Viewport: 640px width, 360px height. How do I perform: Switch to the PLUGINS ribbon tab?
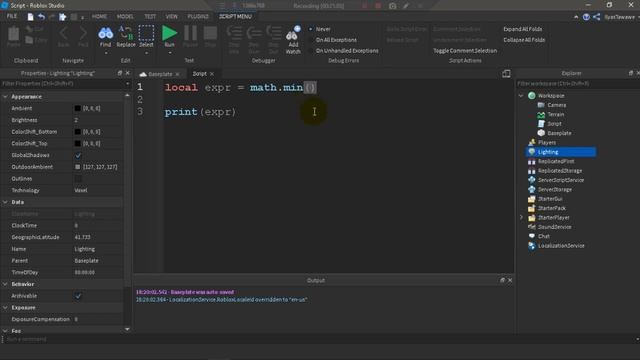pyautogui.click(x=198, y=16)
